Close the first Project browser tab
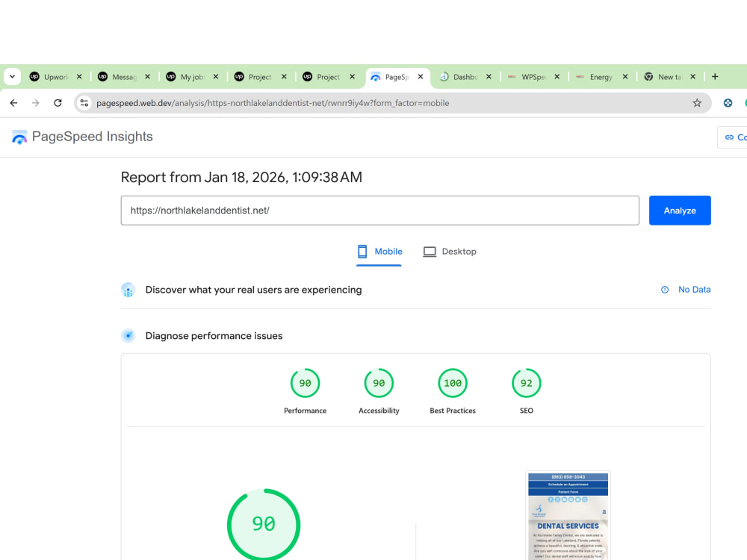 284,77
